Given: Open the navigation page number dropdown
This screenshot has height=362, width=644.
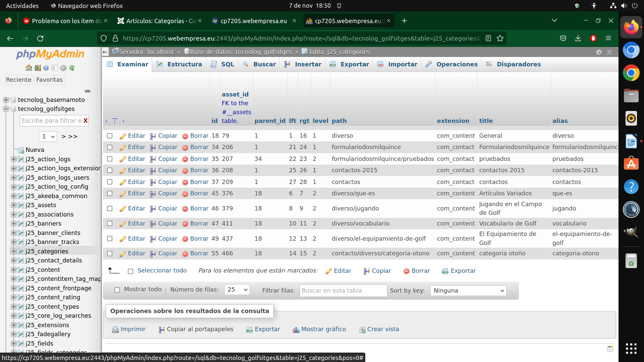Looking at the screenshot, I should [48, 136].
